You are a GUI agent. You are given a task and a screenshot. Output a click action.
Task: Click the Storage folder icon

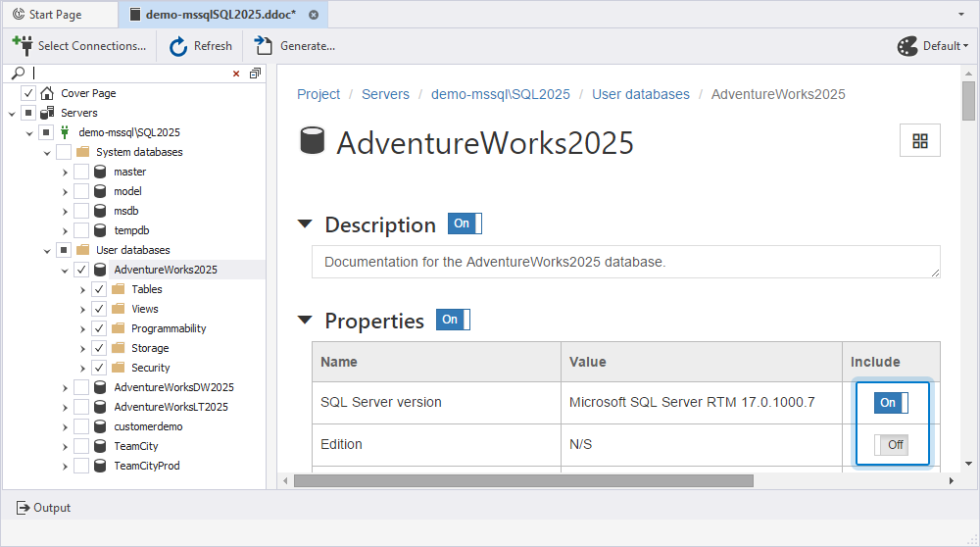pyautogui.click(x=119, y=348)
